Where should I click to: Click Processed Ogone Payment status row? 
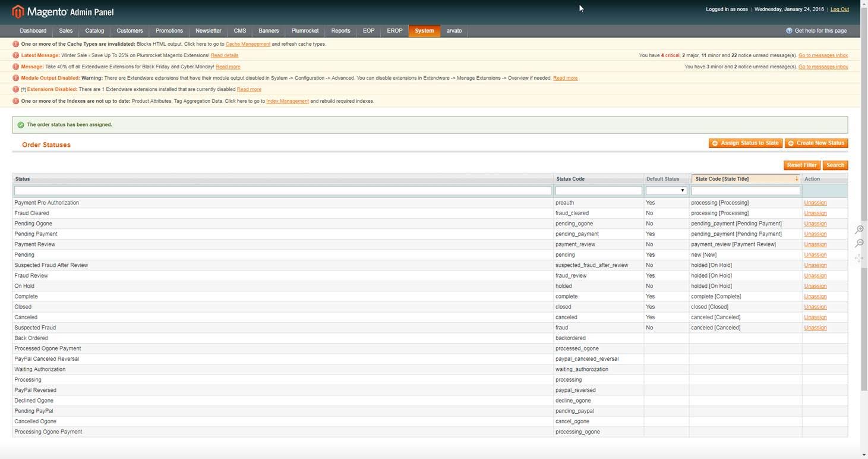(x=430, y=348)
